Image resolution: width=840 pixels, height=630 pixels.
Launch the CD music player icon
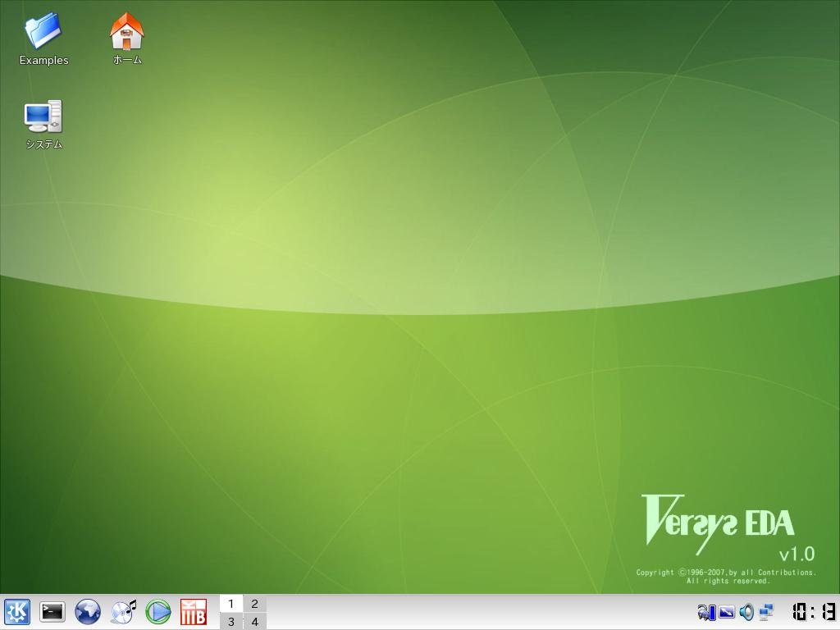(x=123, y=612)
